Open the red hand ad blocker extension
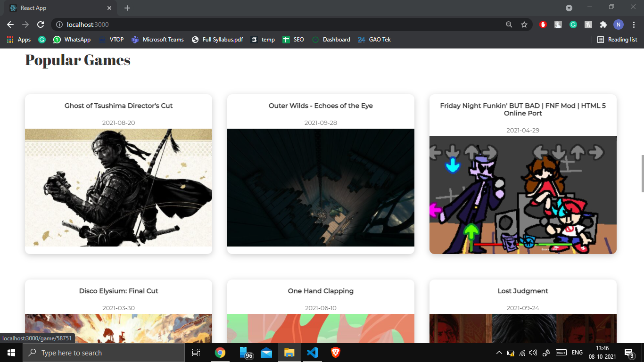644x362 pixels. [543, 25]
